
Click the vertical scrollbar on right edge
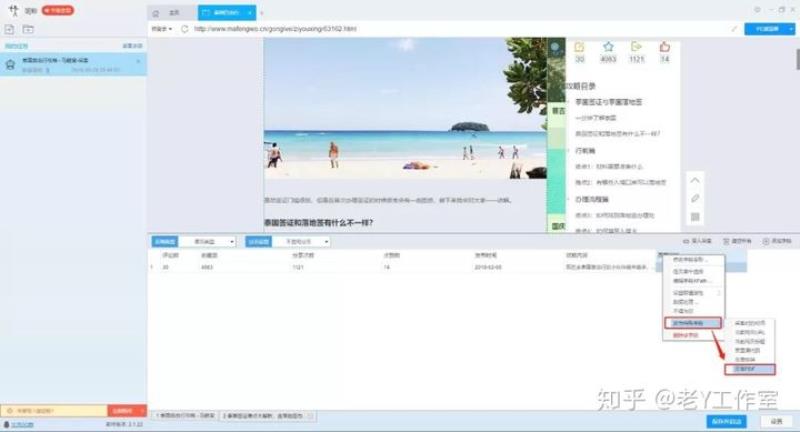(x=797, y=59)
